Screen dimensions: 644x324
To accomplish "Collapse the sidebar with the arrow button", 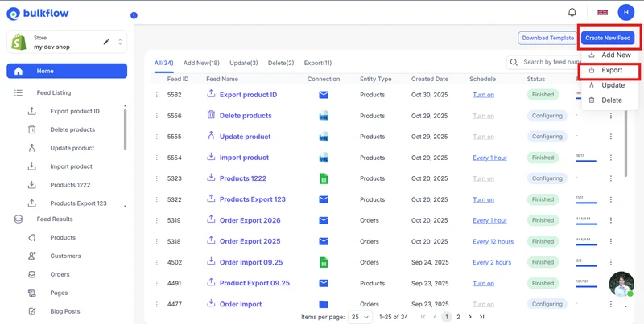I will (134, 15).
